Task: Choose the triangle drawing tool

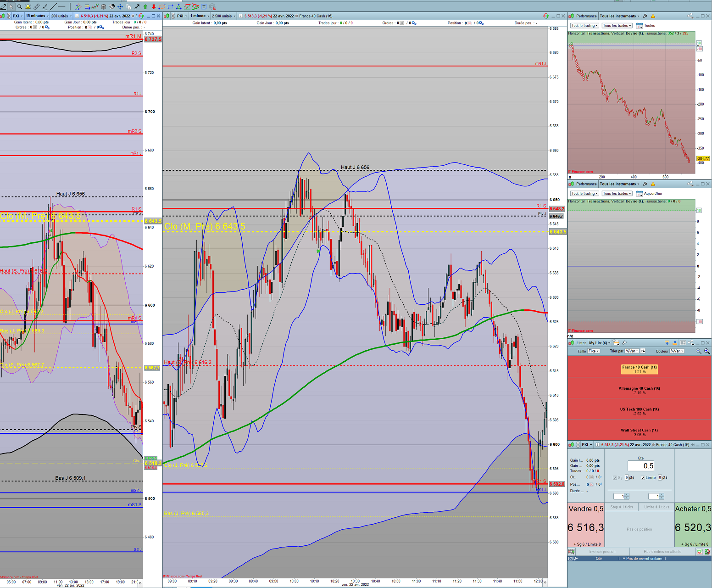Action: click(x=178, y=7)
